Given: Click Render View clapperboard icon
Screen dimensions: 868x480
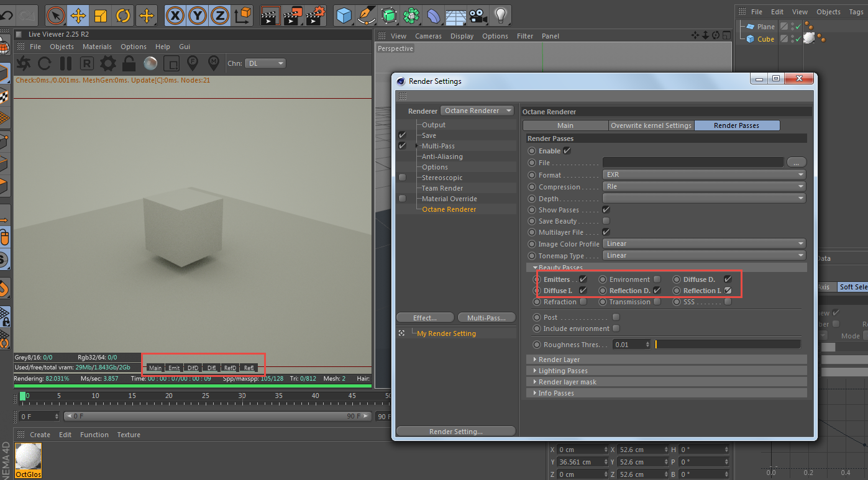Looking at the screenshot, I should point(270,15).
